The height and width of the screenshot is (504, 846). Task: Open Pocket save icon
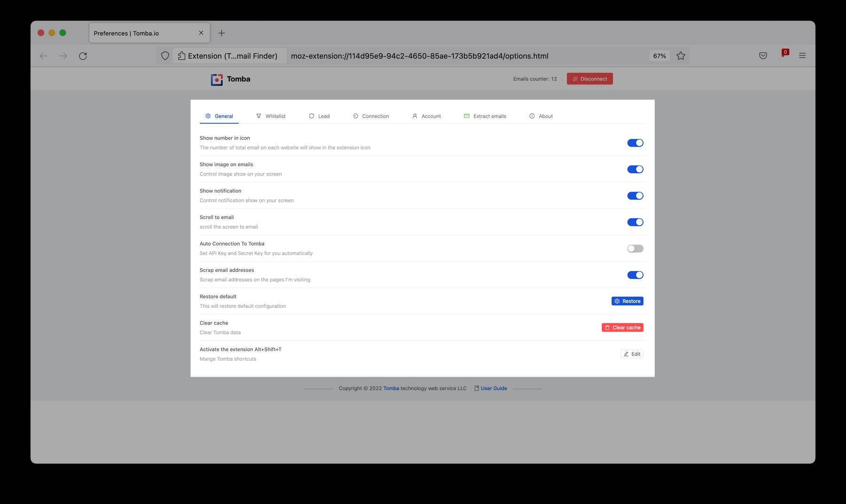[763, 55]
